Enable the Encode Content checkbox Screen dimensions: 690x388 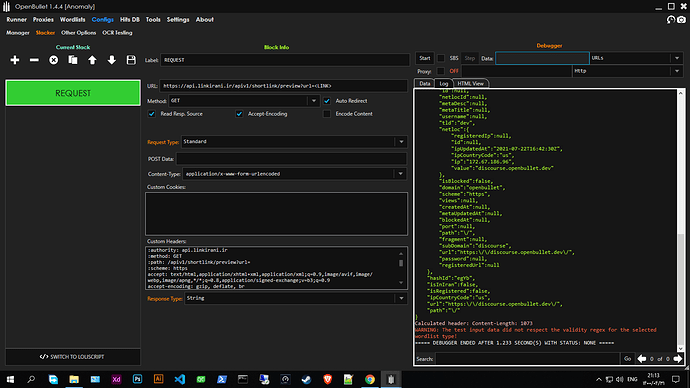[327, 114]
